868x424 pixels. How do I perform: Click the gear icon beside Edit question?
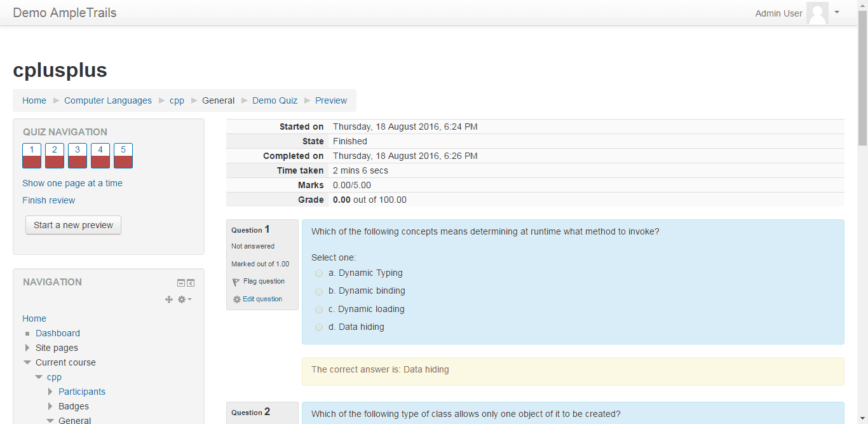pos(237,299)
